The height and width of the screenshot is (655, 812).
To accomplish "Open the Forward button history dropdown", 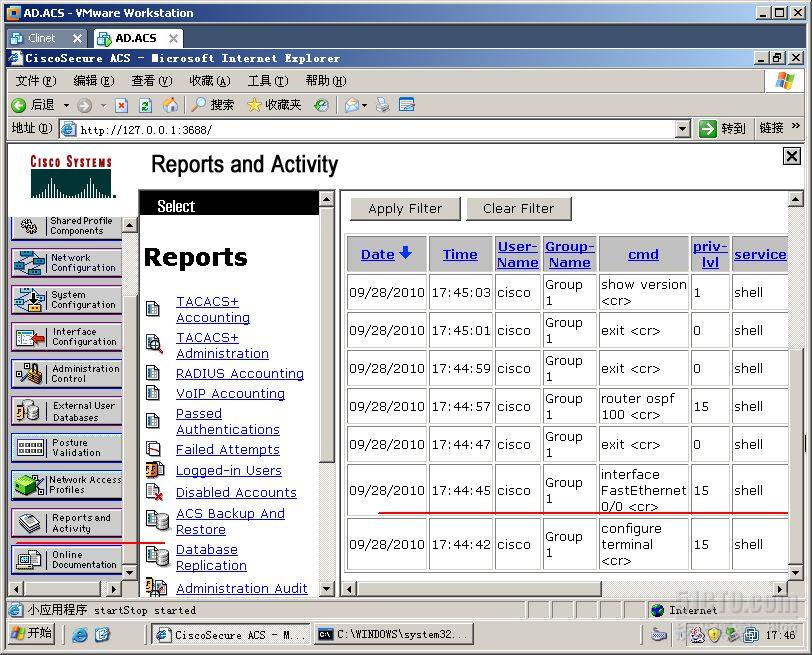I will [x=104, y=106].
